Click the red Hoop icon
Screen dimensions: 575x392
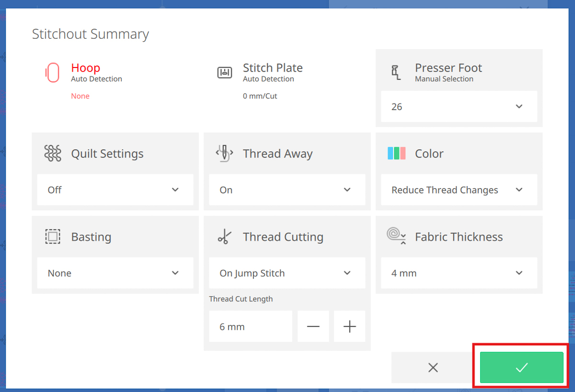click(53, 72)
